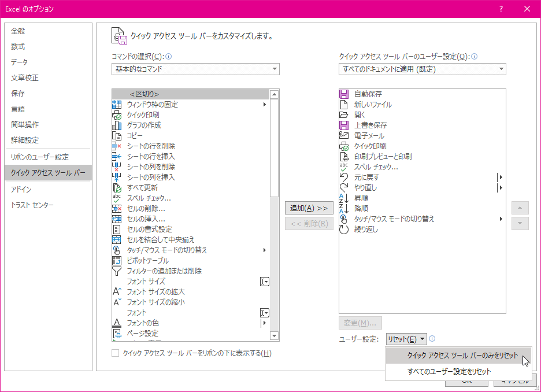The height and width of the screenshot is (392, 541).
Task: Select 新しいファイル icon in toolbar list
Action: (x=344, y=104)
